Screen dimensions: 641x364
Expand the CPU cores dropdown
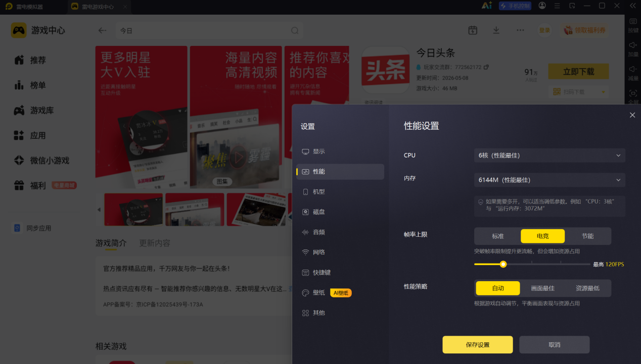tap(550, 155)
